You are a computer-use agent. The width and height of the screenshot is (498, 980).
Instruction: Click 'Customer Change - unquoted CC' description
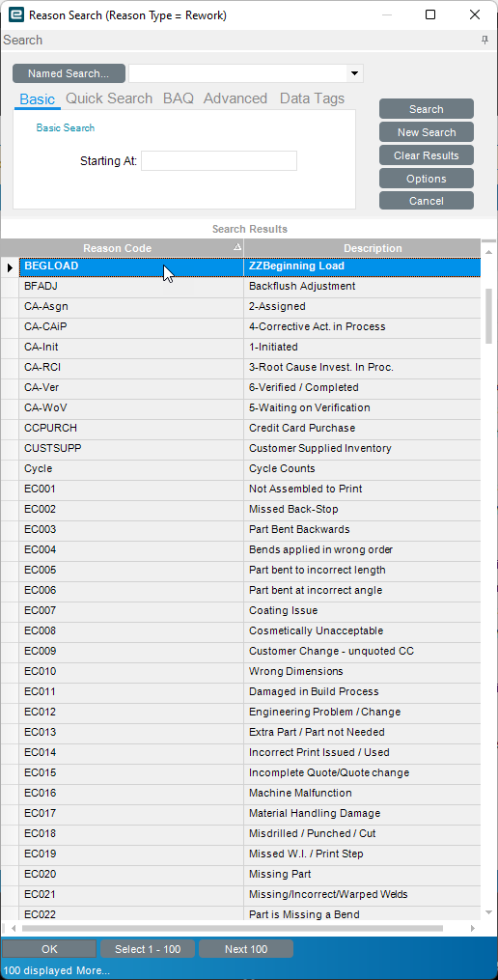[331, 652]
